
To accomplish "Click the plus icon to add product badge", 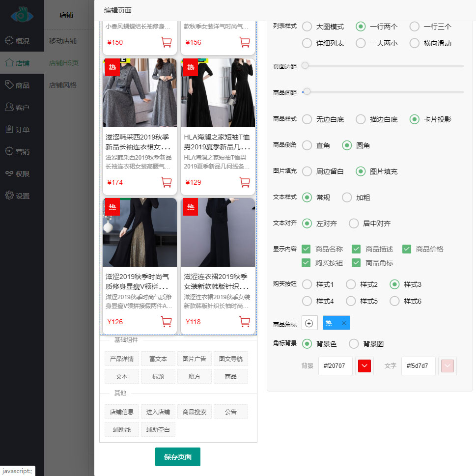I will click(309, 323).
